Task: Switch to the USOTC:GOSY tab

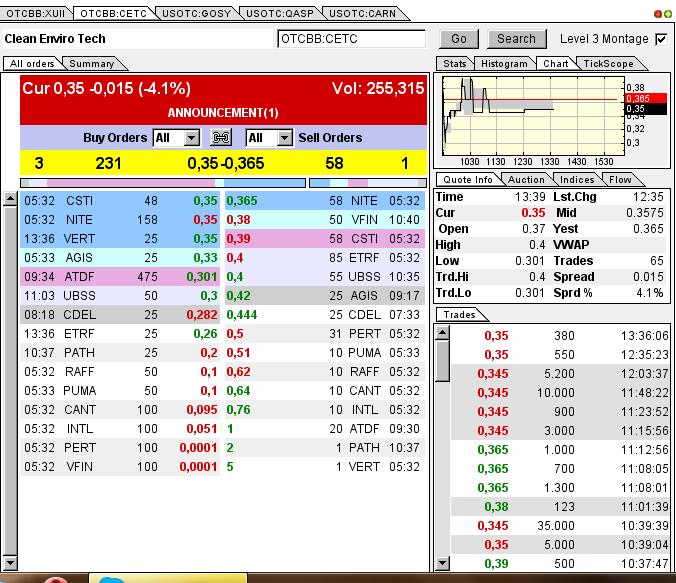Action: (196, 13)
